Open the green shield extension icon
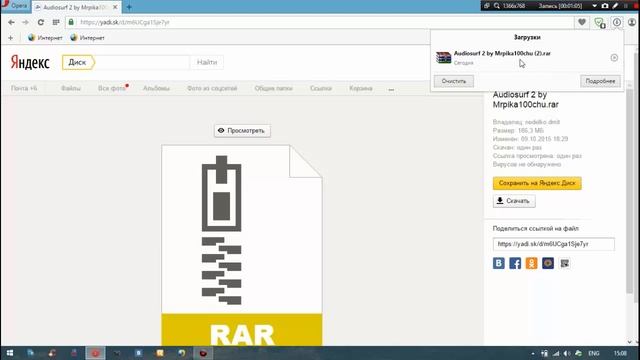640x360 pixels. (x=599, y=22)
